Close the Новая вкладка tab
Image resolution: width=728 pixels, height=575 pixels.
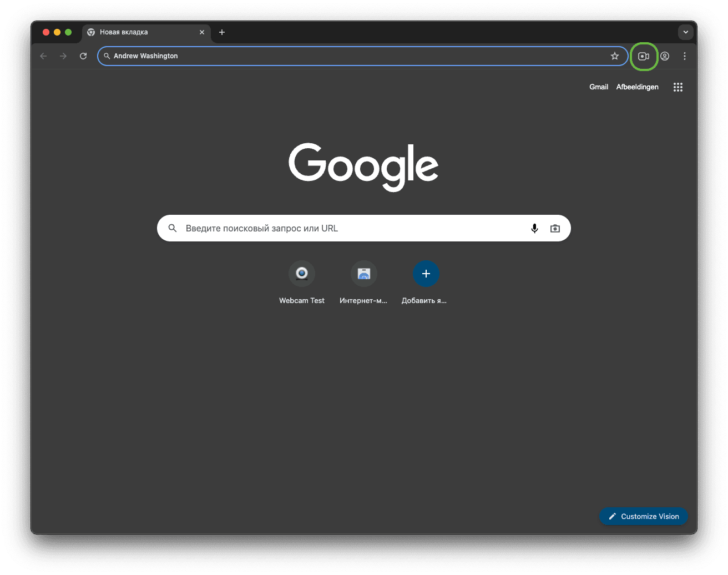202,32
